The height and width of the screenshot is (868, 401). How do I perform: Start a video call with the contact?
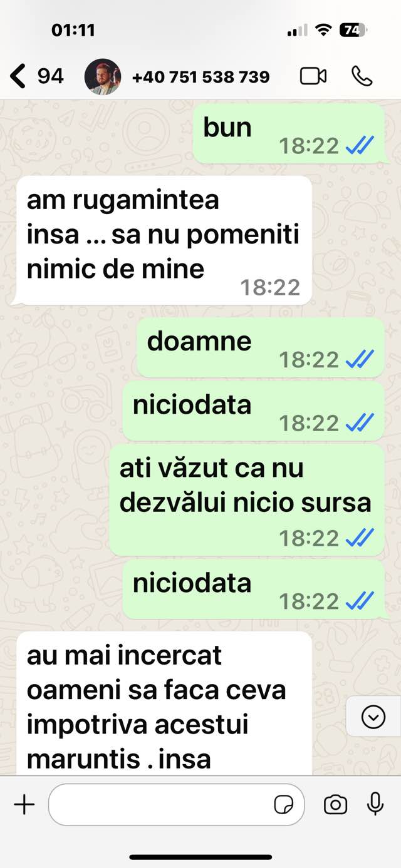[x=313, y=76]
